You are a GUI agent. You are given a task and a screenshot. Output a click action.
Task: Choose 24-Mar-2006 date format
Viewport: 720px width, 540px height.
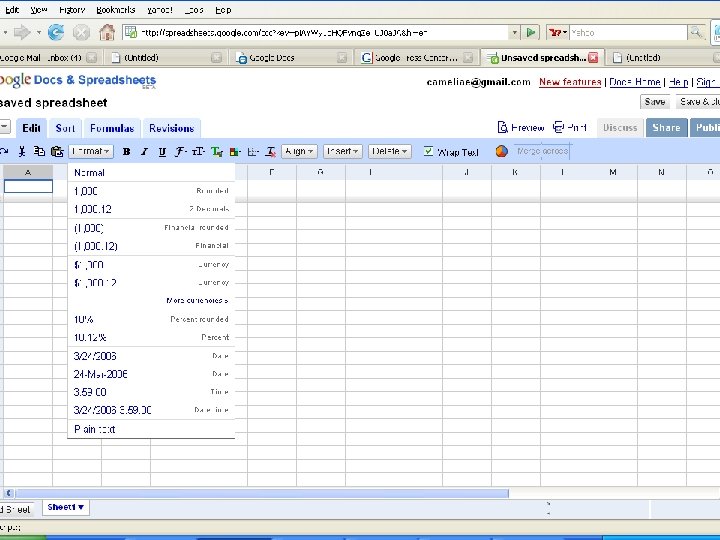point(151,374)
